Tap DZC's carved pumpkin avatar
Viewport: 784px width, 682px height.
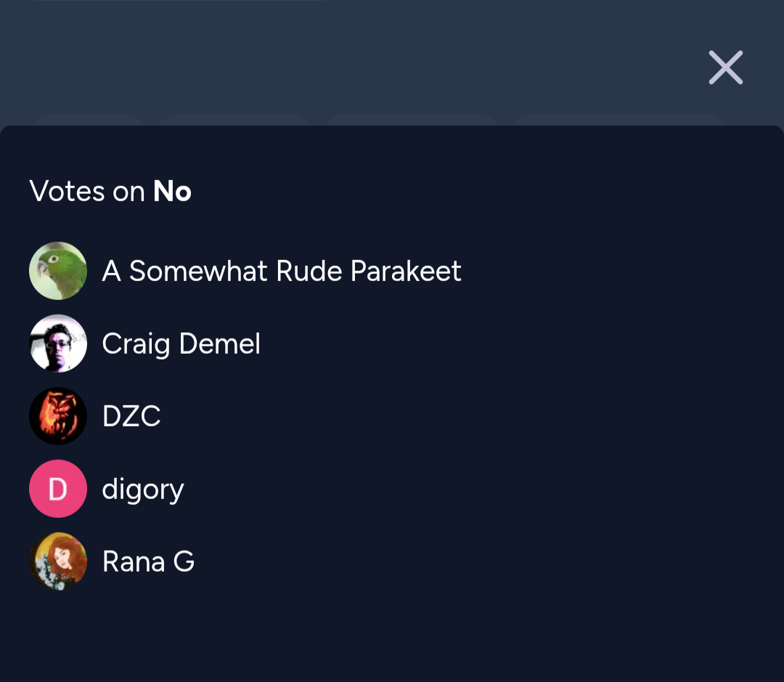[x=58, y=415]
